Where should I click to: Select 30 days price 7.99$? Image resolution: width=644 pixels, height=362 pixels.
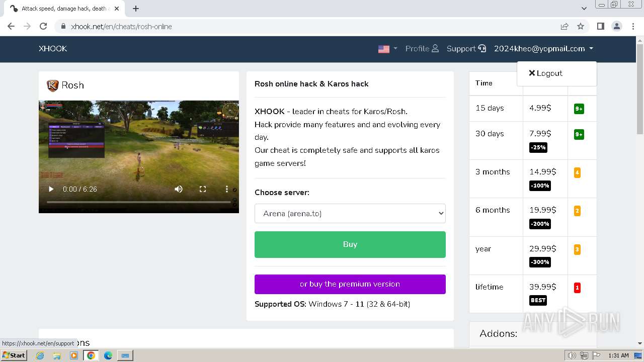[x=540, y=134]
